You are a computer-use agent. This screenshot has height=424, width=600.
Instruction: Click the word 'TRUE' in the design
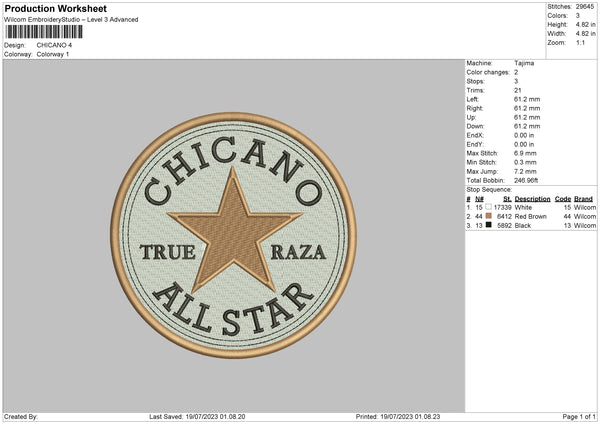(168, 252)
